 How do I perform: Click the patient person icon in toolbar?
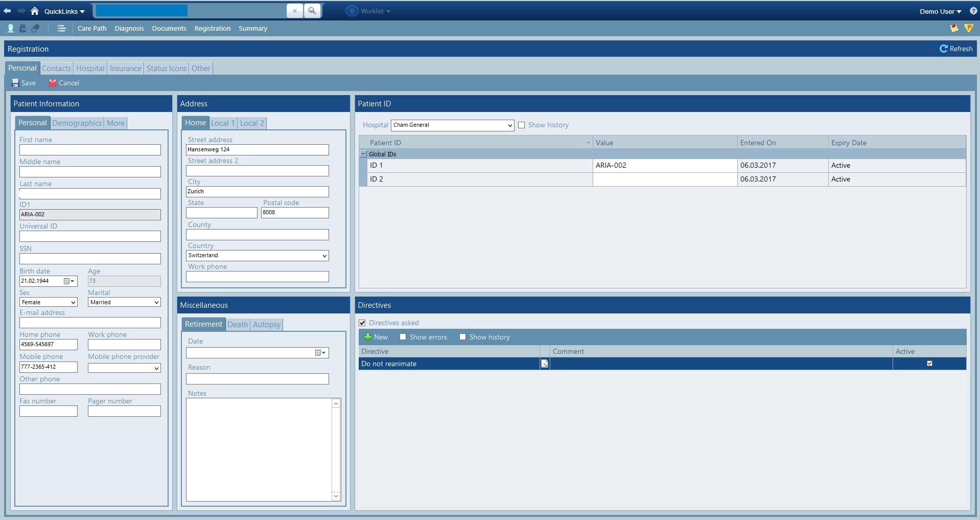[x=10, y=29]
